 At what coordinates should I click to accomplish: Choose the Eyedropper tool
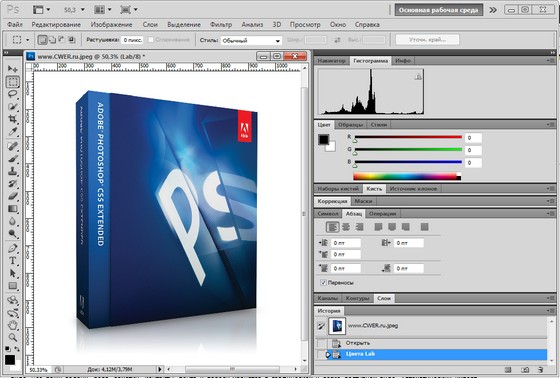12,131
